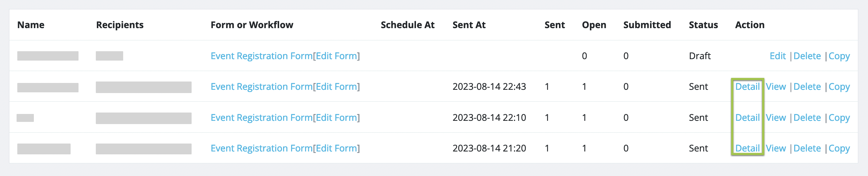Copy the invitation sent at 22:10

pos(839,118)
